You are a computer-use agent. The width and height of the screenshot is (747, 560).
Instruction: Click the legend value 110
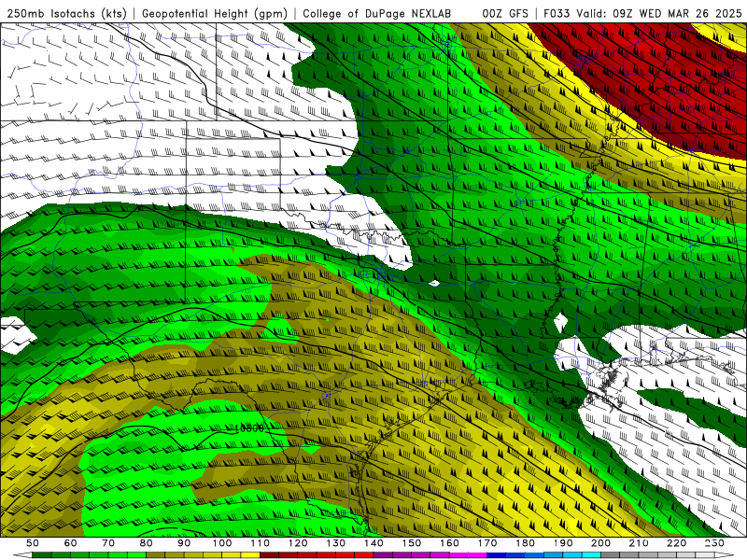[260, 543]
